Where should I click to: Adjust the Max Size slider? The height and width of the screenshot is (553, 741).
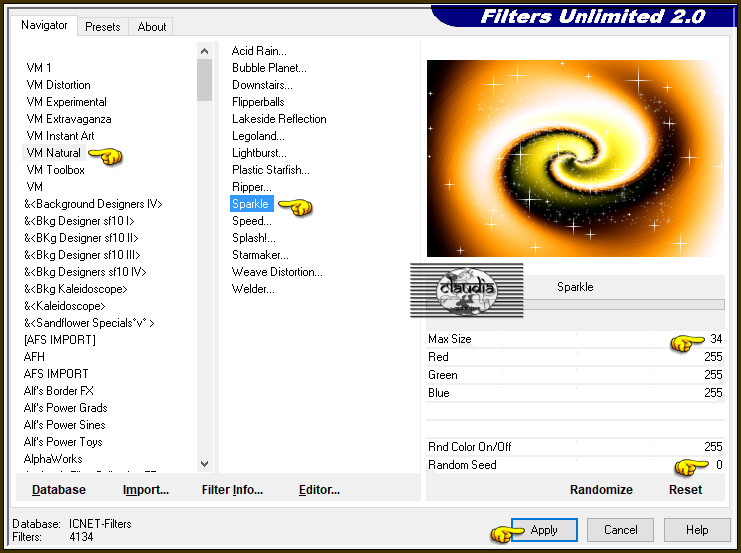575,339
